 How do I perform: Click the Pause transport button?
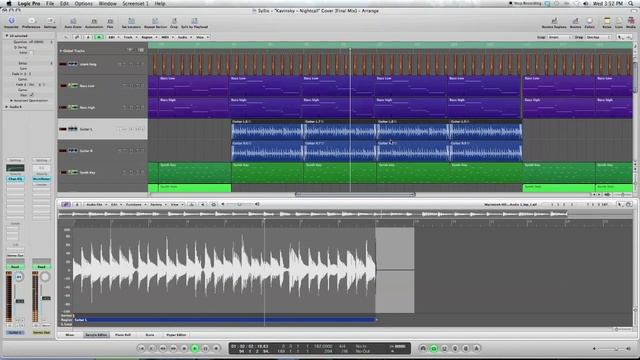[x=205, y=348]
